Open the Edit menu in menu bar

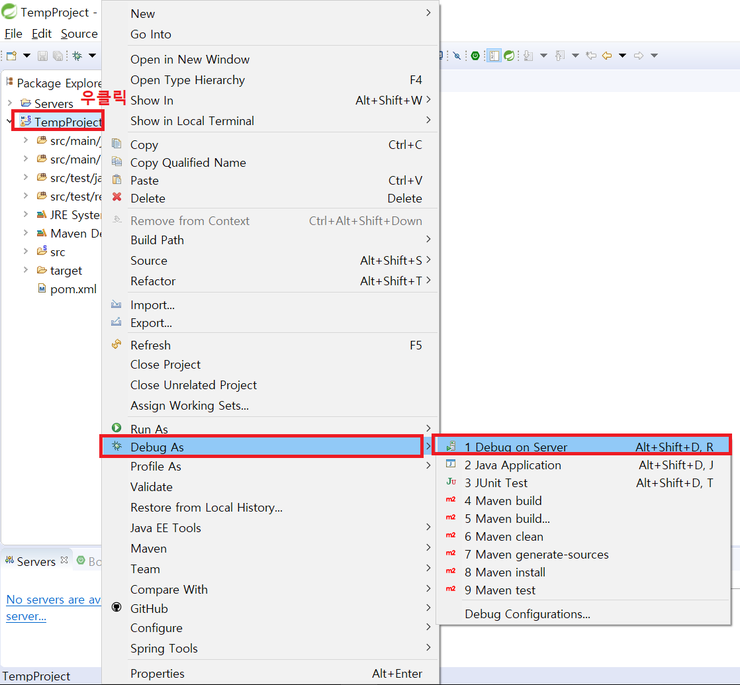tap(41, 33)
